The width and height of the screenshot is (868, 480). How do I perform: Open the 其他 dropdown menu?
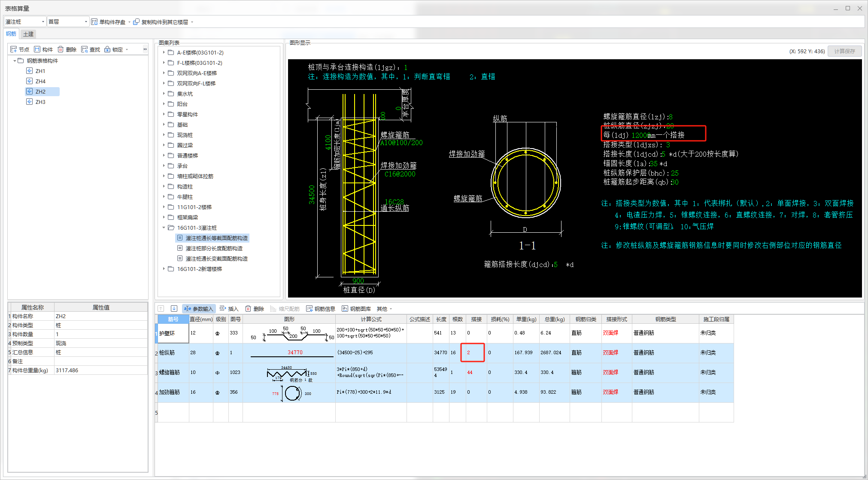pos(384,308)
